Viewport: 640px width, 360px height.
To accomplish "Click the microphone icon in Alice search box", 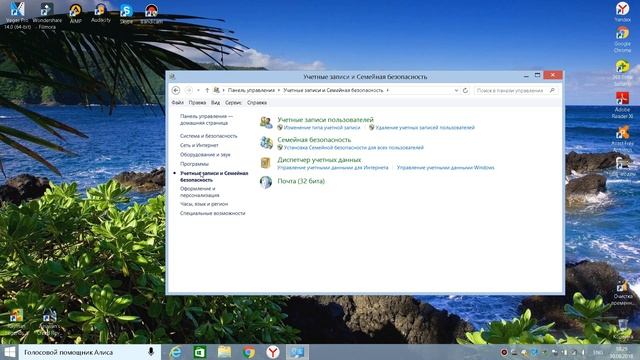I will point(151,351).
